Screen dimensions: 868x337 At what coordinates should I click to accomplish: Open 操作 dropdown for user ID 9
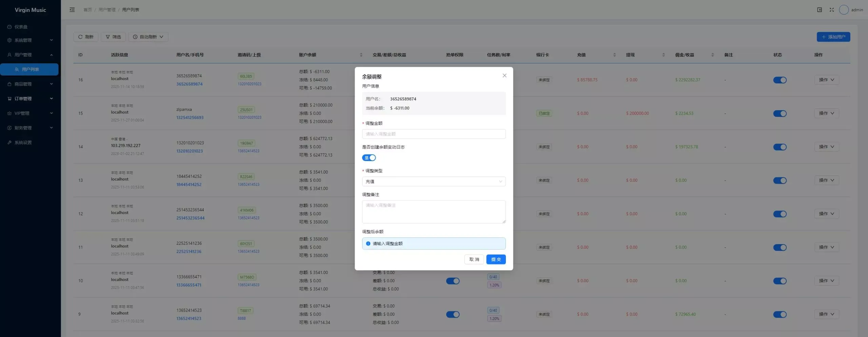pyautogui.click(x=826, y=314)
